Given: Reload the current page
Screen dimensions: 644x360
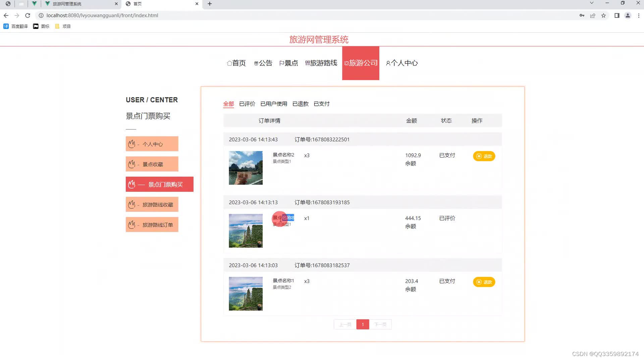Looking at the screenshot, I should point(28,15).
